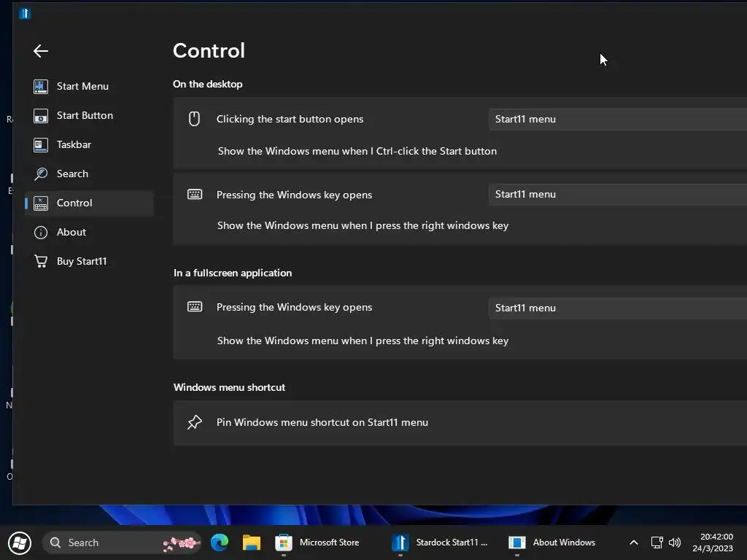Go back using the back arrow

tap(41, 51)
